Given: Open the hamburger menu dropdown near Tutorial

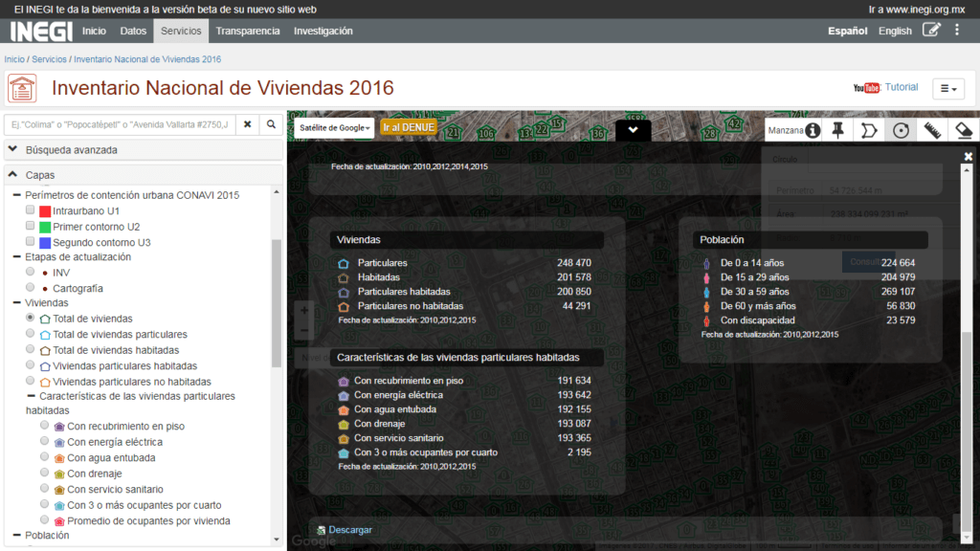Looking at the screenshot, I should coord(947,89).
